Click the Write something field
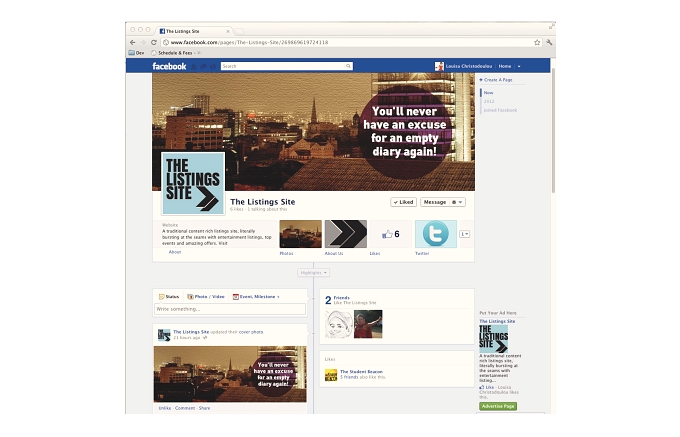Viewport: 680px width, 437px height. tap(230, 309)
